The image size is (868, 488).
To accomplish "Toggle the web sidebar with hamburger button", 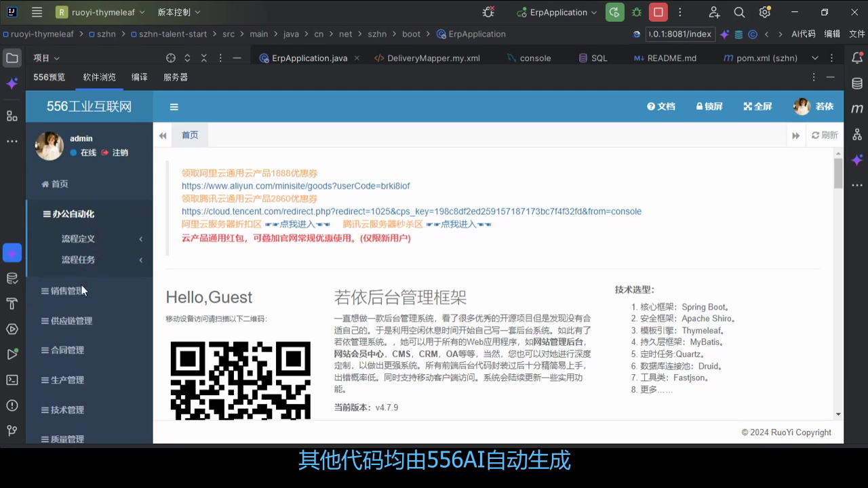I will [x=174, y=106].
